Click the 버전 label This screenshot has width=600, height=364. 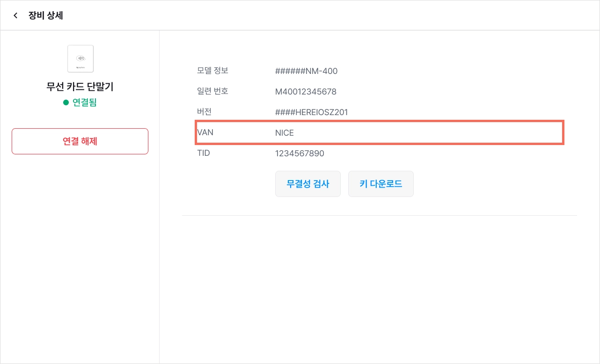pos(205,112)
